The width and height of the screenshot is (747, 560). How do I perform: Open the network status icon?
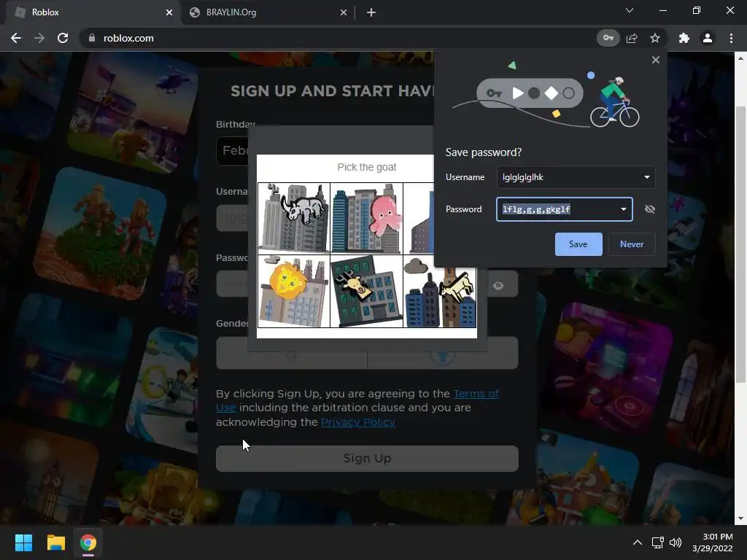click(x=658, y=542)
